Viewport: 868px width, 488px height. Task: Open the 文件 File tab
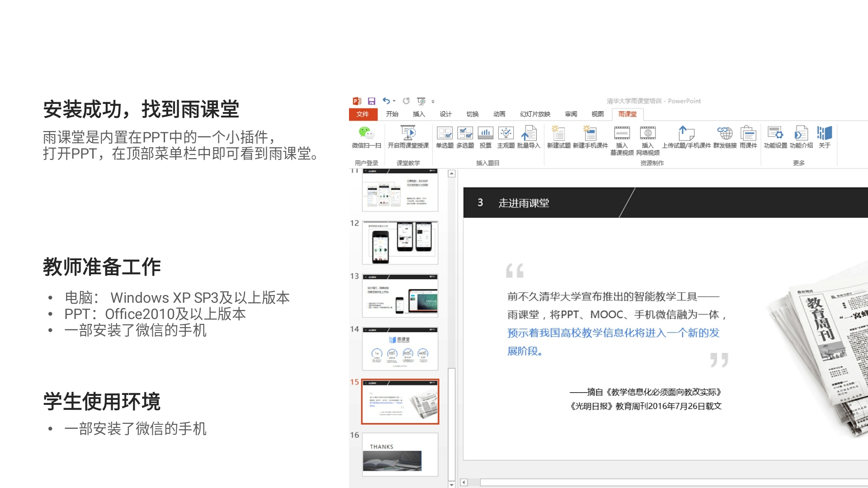click(363, 114)
